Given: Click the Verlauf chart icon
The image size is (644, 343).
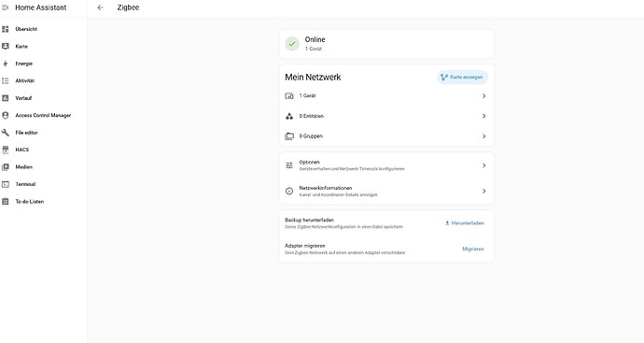Looking at the screenshot, I should [6, 98].
